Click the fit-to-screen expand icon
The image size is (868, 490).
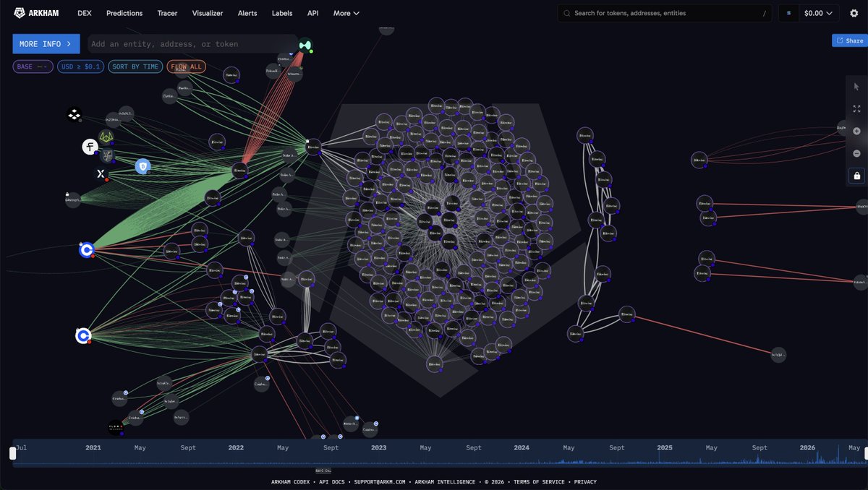pos(857,108)
